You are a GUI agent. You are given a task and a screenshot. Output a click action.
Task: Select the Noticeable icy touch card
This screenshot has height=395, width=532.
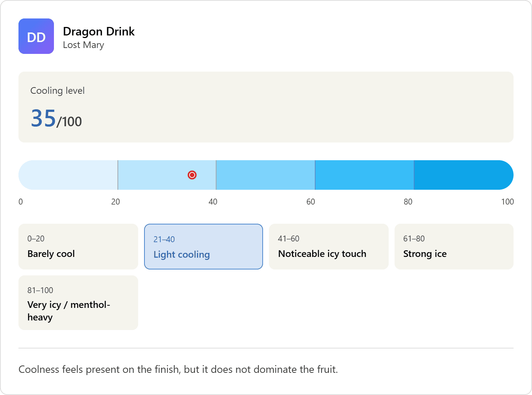328,247
